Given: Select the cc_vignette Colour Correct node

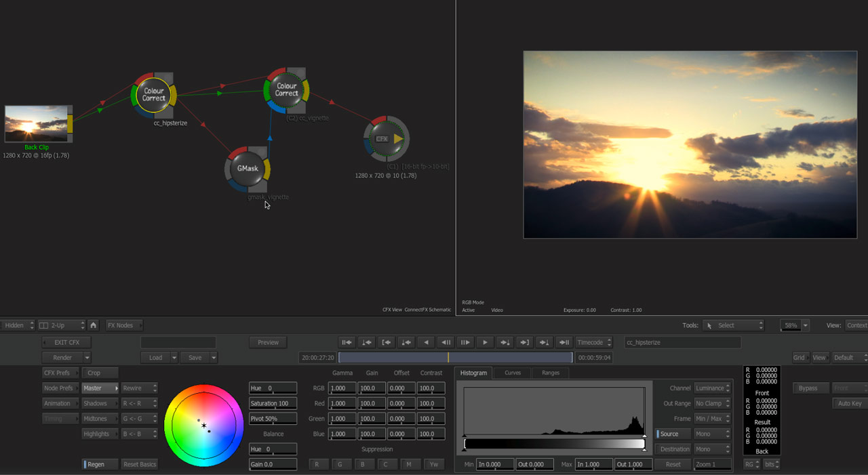Looking at the screenshot, I should coord(286,90).
